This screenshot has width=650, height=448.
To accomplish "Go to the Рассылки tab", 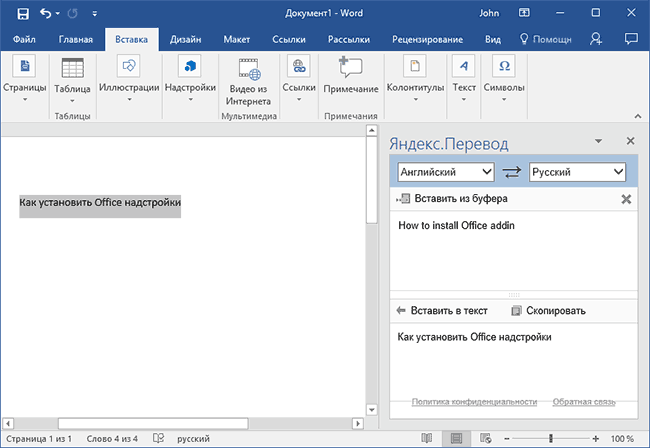I will click(x=349, y=39).
